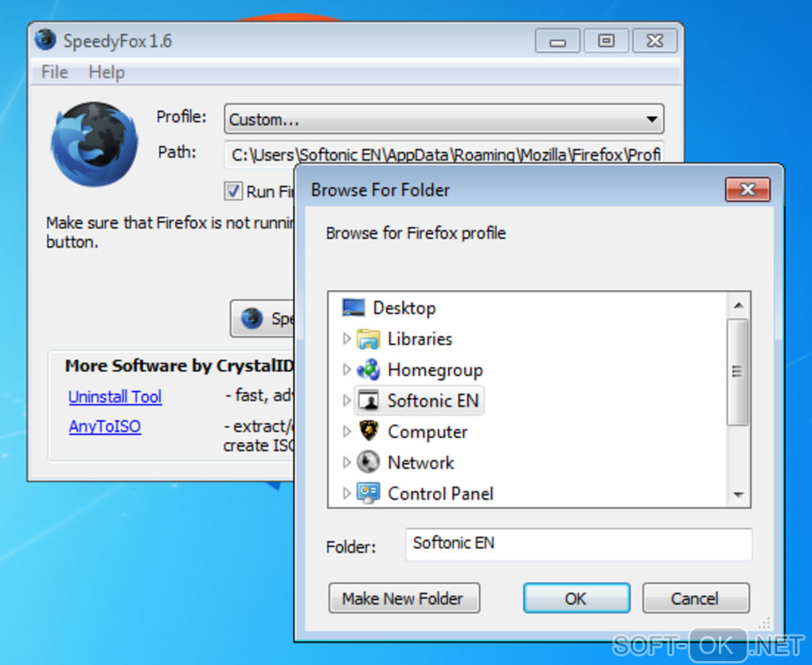Expand the Softonic EN tree node
The width and height of the screenshot is (812, 665).
(346, 401)
